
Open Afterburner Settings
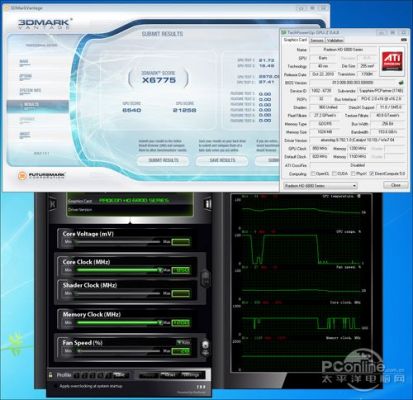(x=191, y=375)
